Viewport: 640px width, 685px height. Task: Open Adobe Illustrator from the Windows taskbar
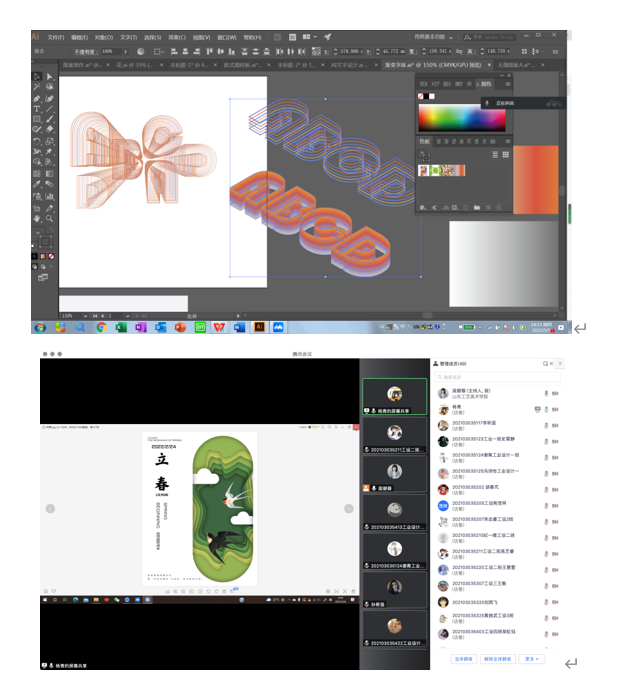[x=259, y=327]
